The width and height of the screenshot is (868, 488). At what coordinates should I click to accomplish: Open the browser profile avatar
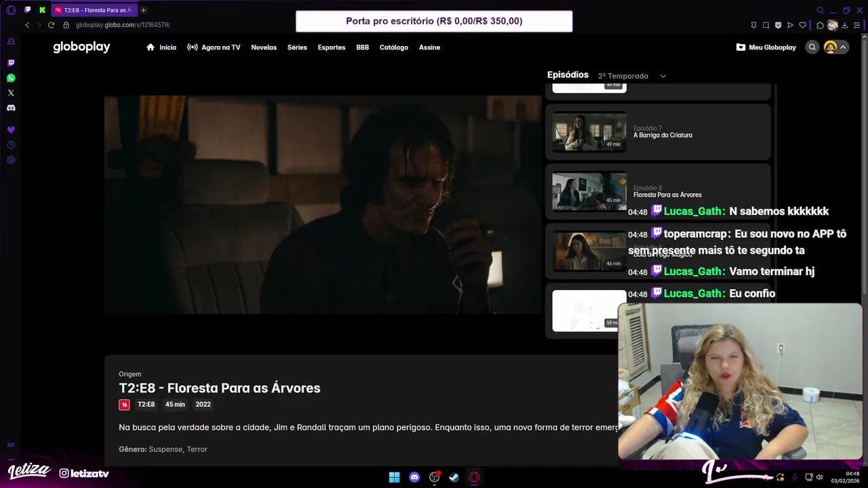point(833,25)
